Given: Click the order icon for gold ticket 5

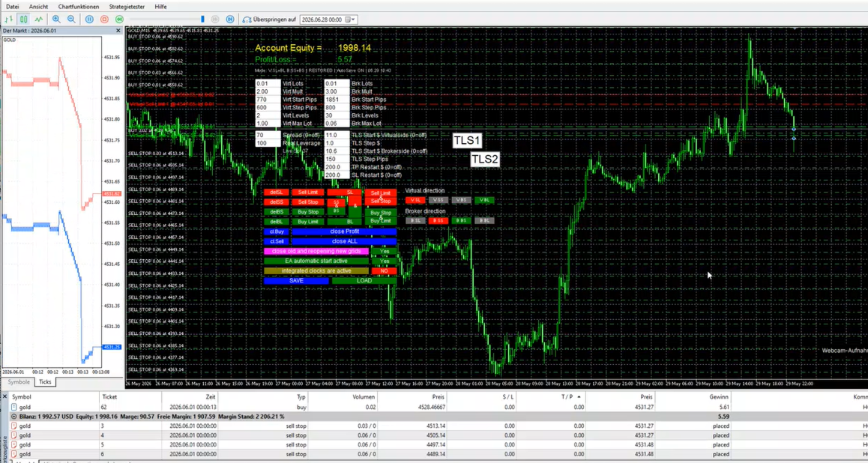Looking at the screenshot, I should [x=13, y=445].
